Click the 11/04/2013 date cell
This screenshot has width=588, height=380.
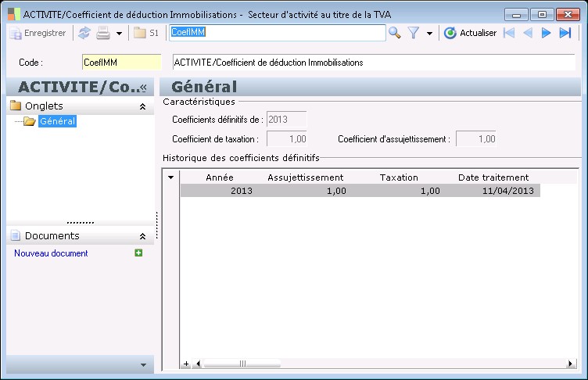coord(507,191)
